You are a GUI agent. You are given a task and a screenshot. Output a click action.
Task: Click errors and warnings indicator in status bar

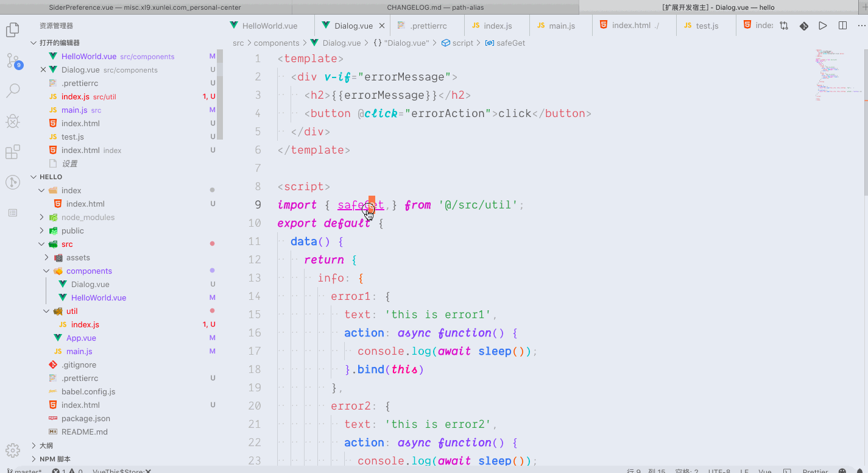[67, 471]
